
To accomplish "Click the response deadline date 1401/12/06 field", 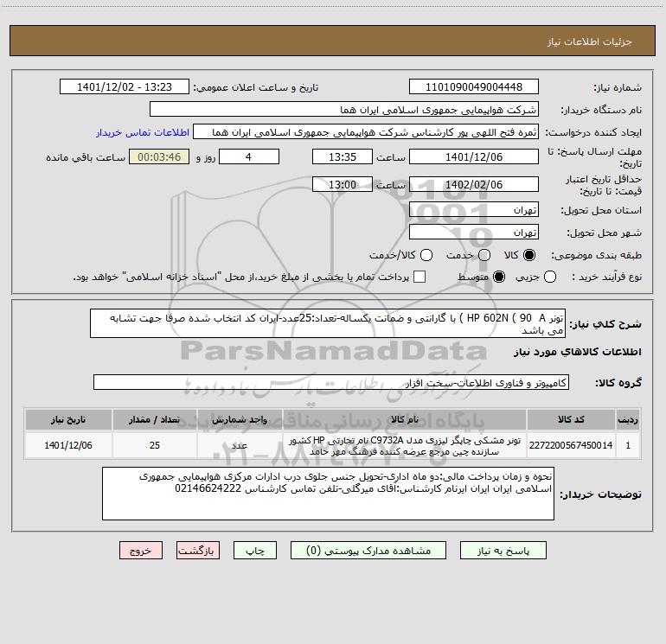I will [x=474, y=156].
